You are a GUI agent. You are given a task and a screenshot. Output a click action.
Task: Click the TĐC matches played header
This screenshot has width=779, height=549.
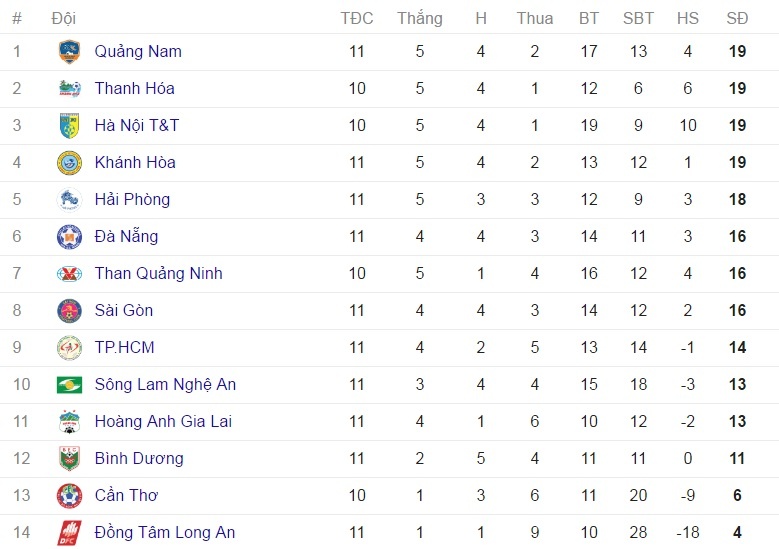pos(357,18)
